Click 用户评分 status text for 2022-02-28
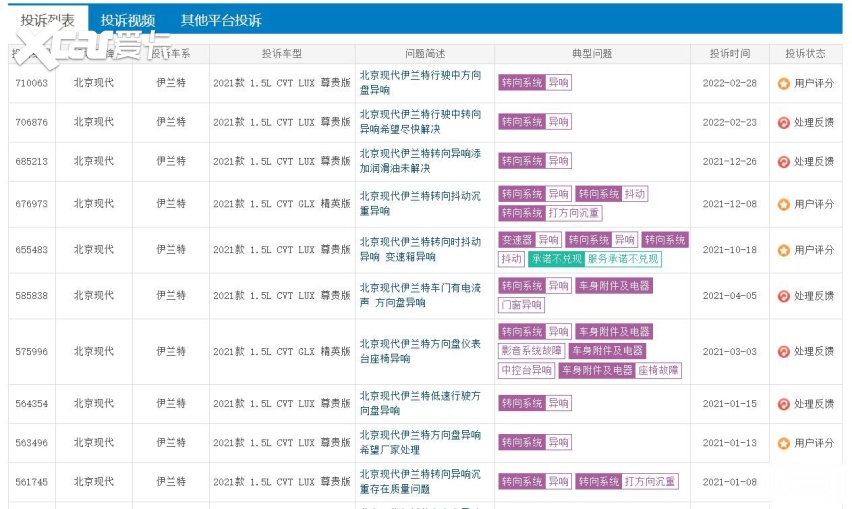The image size is (852, 509). 813,84
